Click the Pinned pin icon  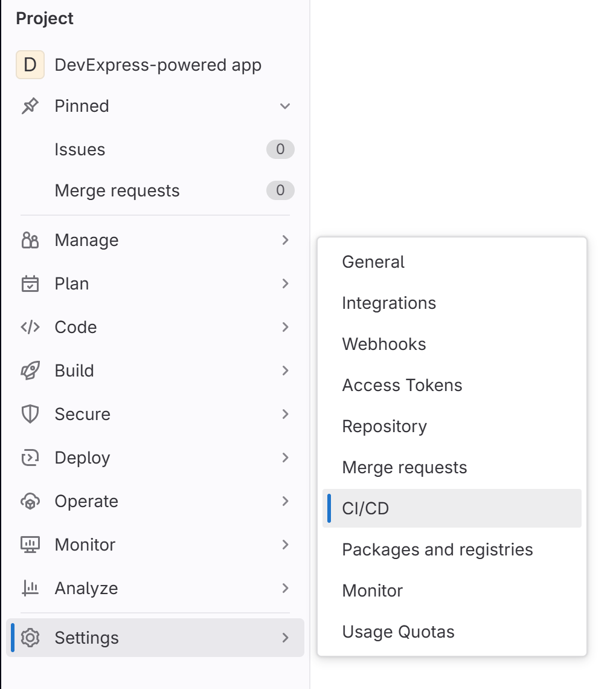pos(30,106)
